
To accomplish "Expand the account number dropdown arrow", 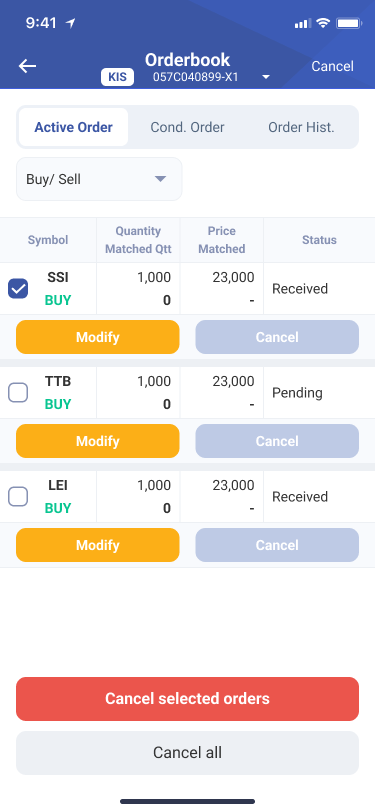I will [x=266, y=77].
